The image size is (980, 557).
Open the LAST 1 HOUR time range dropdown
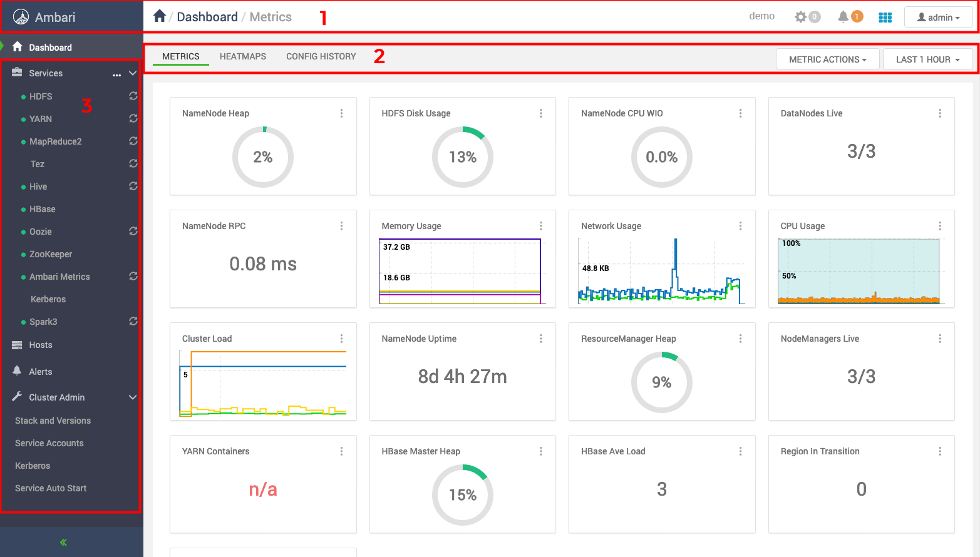tap(927, 59)
